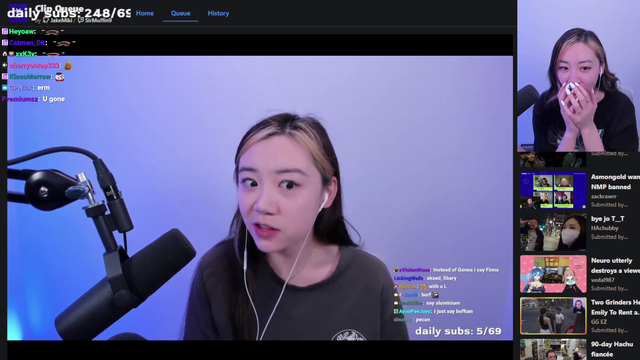
Task: Select the Neuro utterly destroys clip thumbnail
Action: [553, 274]
